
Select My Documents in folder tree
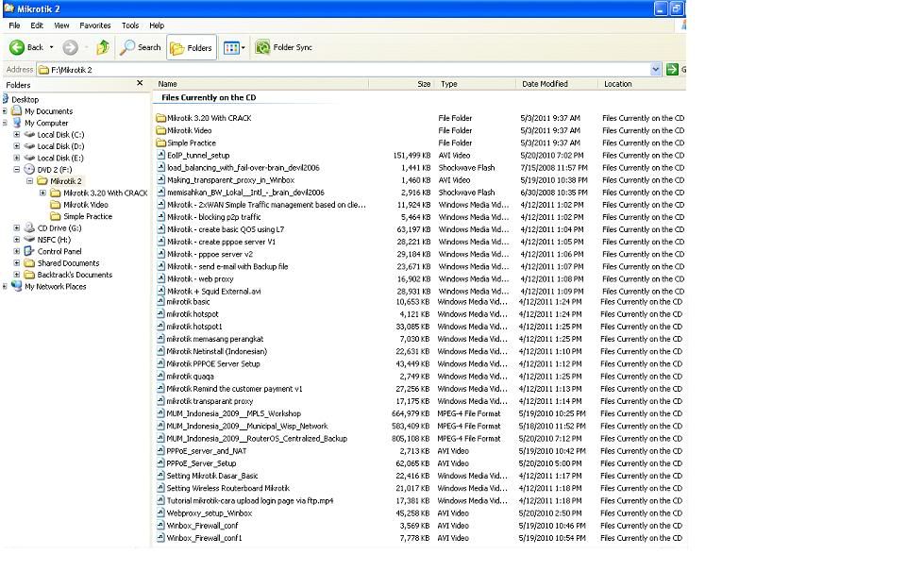pos(48,111)
